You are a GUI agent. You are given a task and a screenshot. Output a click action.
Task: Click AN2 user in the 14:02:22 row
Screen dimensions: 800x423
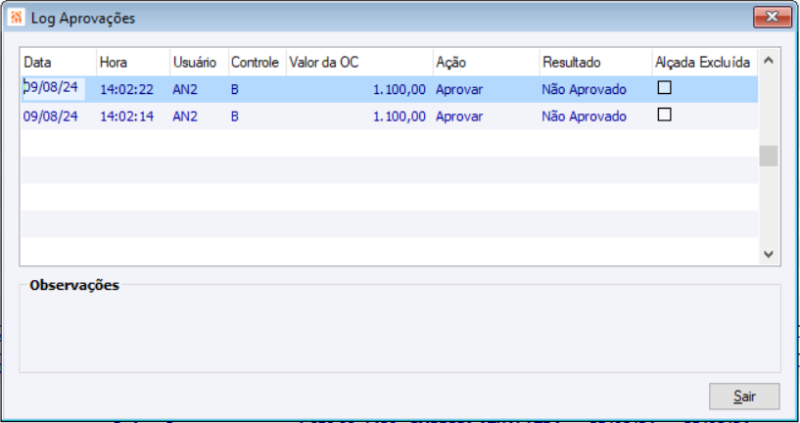click(x=185, y=89)
